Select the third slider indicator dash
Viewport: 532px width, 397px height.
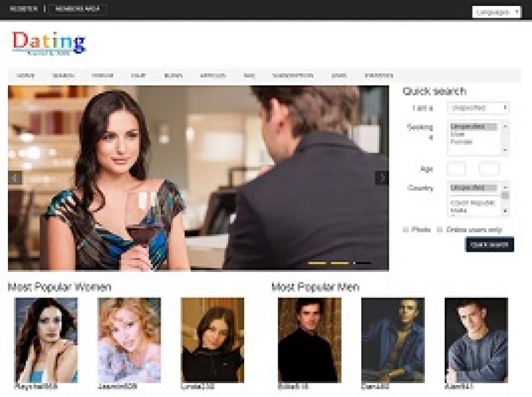pos(363,263)
